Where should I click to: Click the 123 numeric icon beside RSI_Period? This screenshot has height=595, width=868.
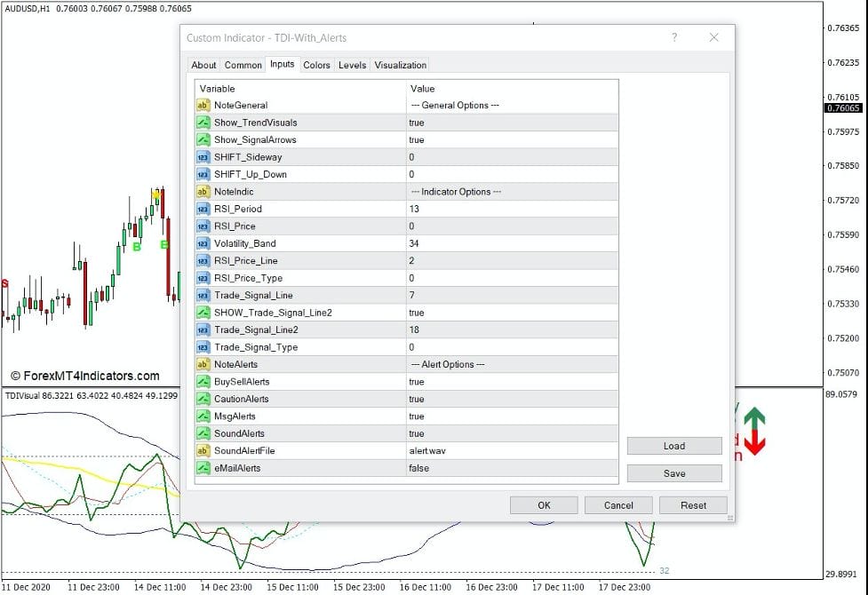point(202,209)
